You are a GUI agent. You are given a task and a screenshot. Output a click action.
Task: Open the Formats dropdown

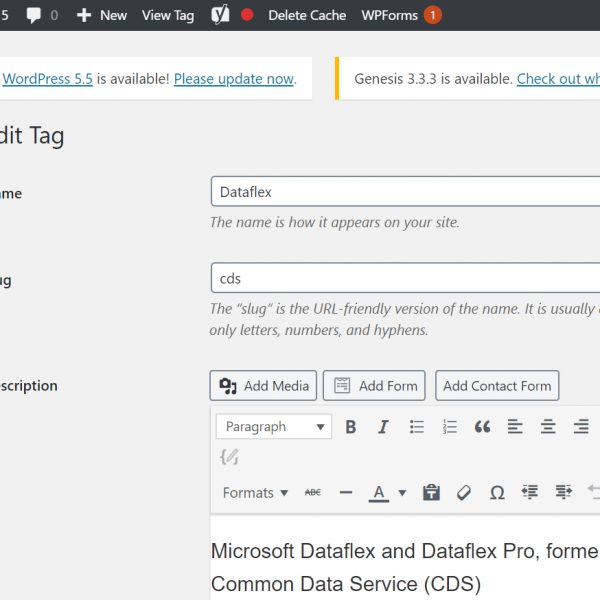(x=255, y=492)
